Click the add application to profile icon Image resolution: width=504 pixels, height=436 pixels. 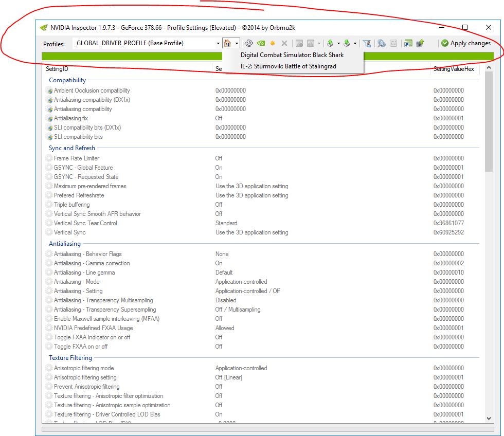click(299, 43)
